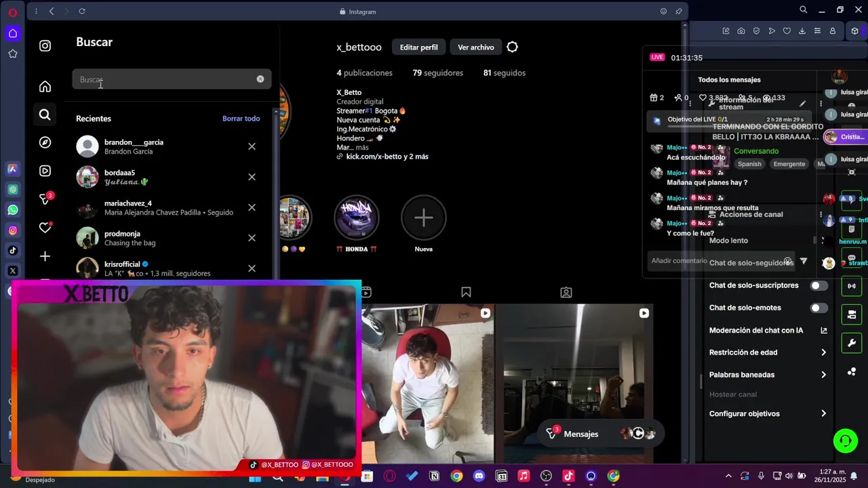The height and width of the screenshot is (488, 868).
Task: Remove brandon___garcia from recents
Action: tap(252, 146)
